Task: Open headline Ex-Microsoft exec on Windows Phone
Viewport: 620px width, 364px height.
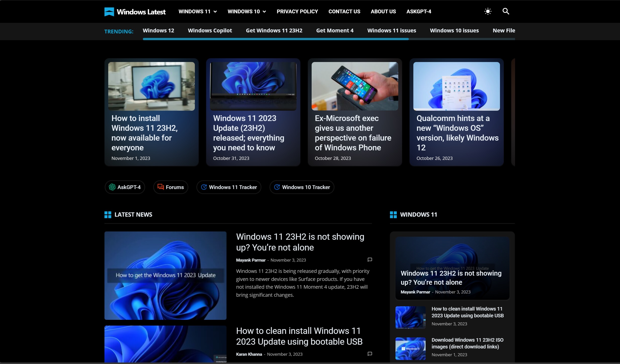Action: tap(353, 133)
